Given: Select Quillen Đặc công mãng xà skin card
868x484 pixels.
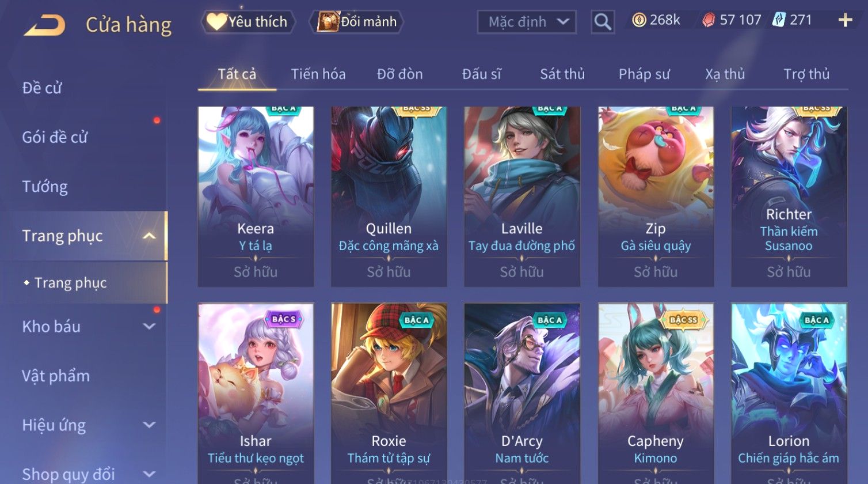Looking at the screenshot, I should [389, 196].
